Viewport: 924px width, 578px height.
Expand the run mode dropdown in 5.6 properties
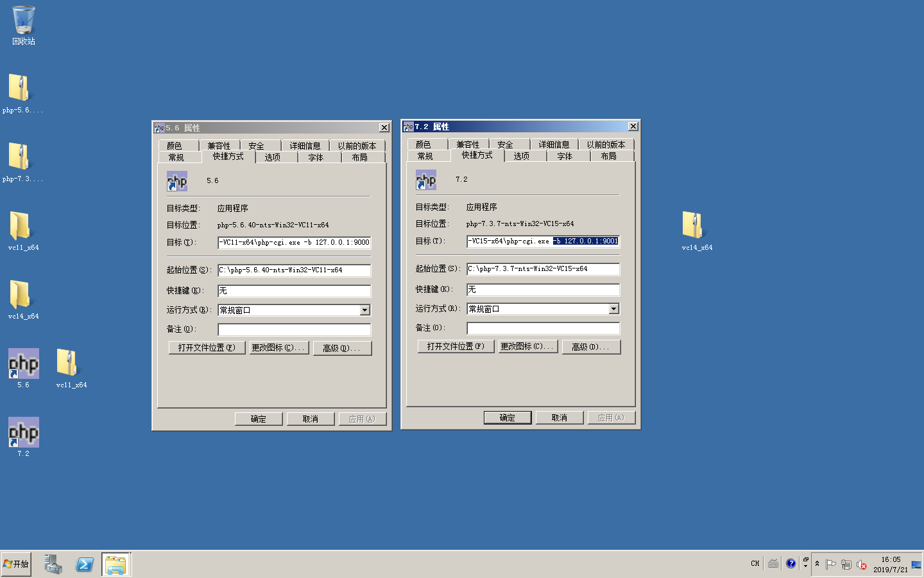(x=364, y=310)
